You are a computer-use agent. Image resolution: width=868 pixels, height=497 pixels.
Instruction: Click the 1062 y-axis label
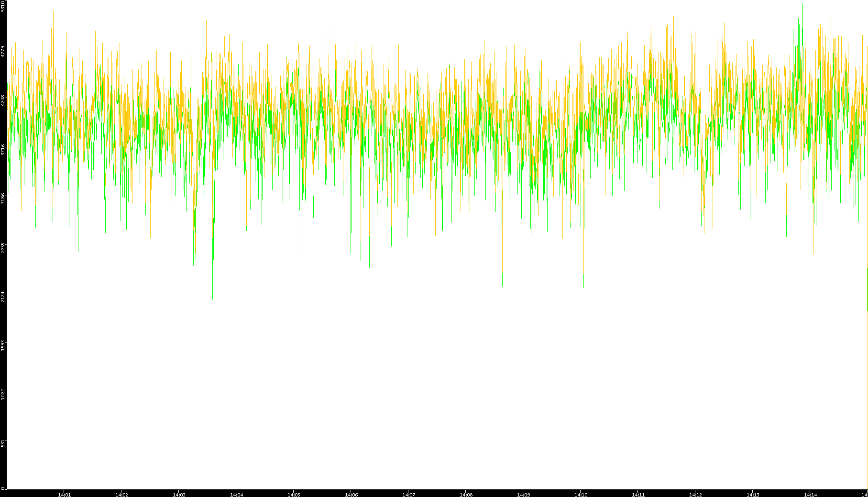pos(3,394)
